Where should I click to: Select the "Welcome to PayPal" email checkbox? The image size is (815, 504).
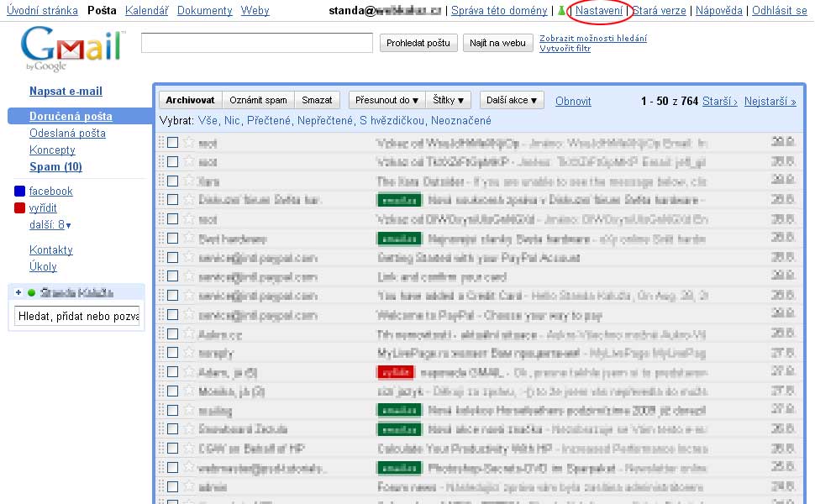click(172, 314)
